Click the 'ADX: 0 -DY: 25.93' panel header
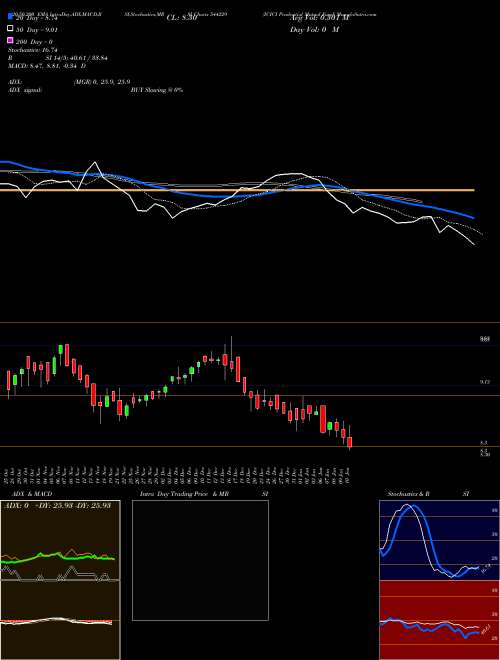The image size is (500, 660). [x=56, y=505]
